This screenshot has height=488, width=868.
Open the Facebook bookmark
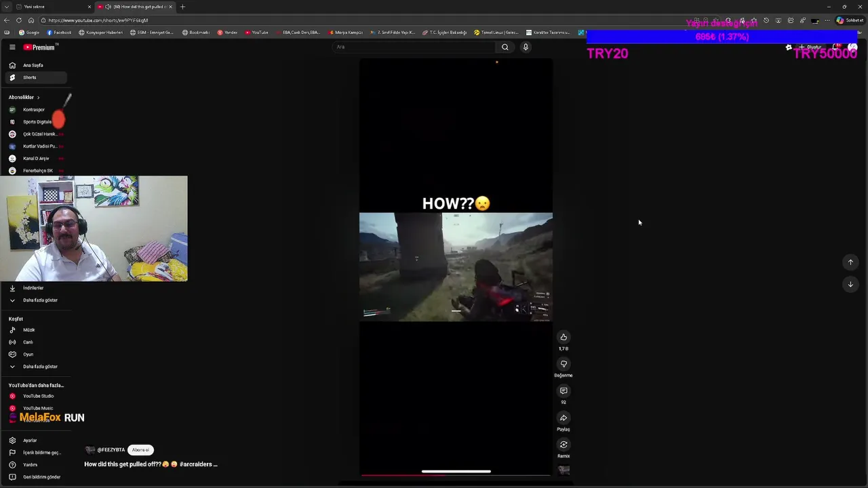click(59, 33)
